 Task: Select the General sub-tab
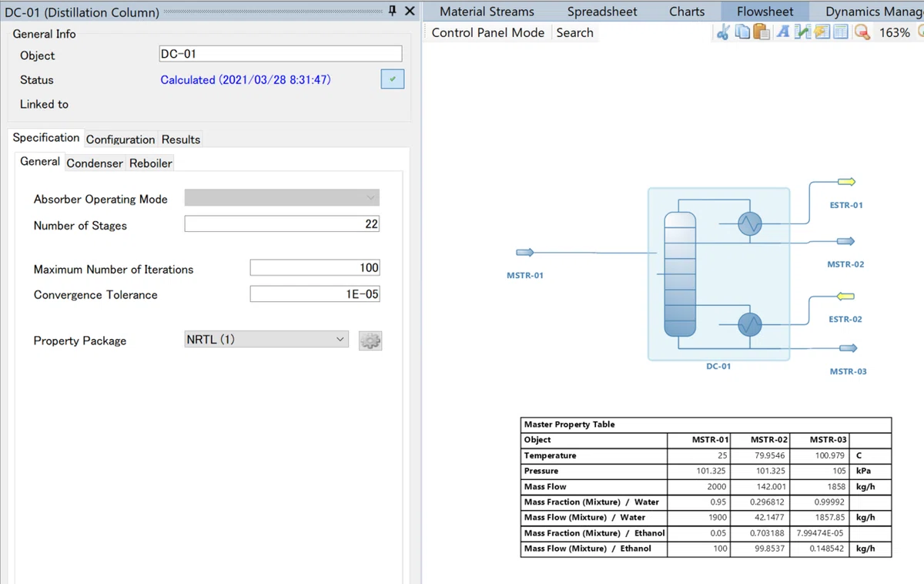(x=40, y=162)
